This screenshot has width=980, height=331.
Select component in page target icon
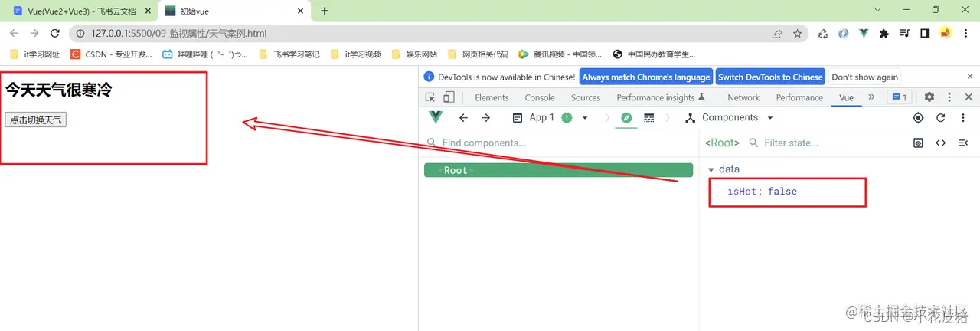click(x=919, y=117)
